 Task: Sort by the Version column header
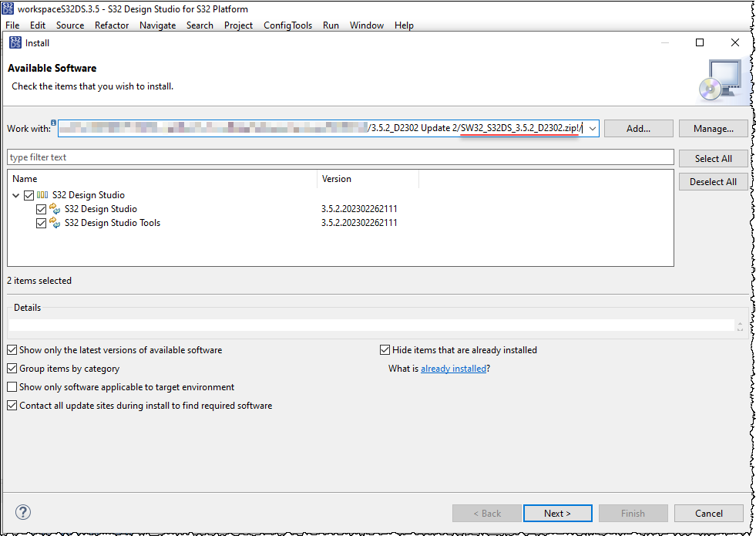(368, 178)
